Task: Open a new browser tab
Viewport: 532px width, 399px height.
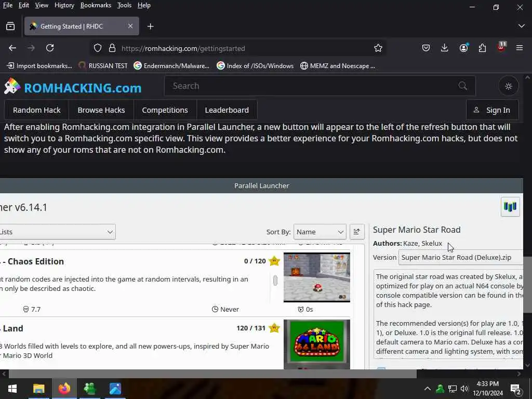Action: coord(150,26)
